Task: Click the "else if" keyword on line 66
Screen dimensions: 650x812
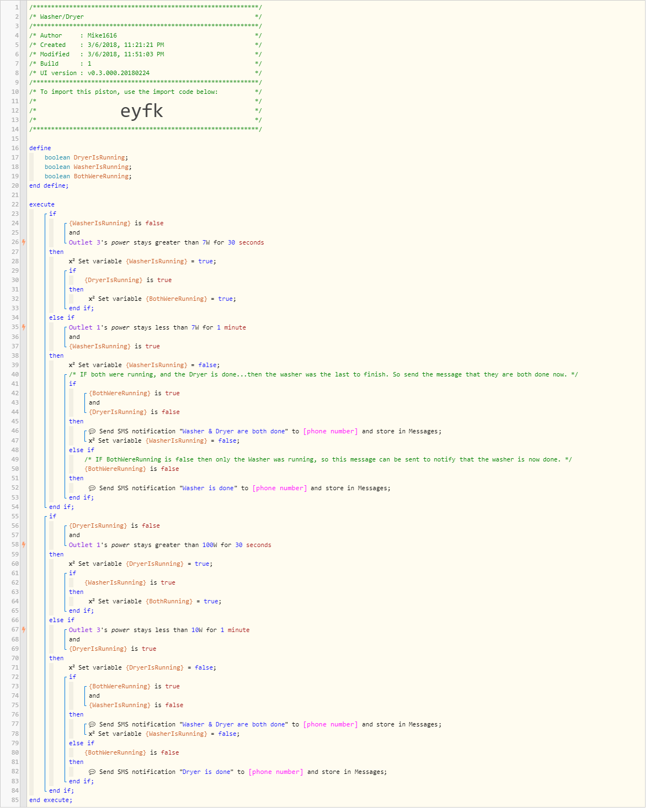Action: coord(62,620)
